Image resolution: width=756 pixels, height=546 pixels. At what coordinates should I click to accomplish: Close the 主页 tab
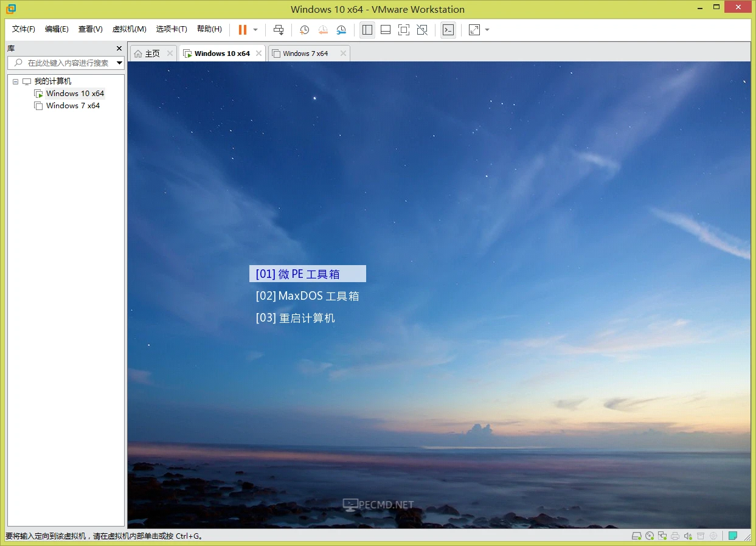(170, 54)
